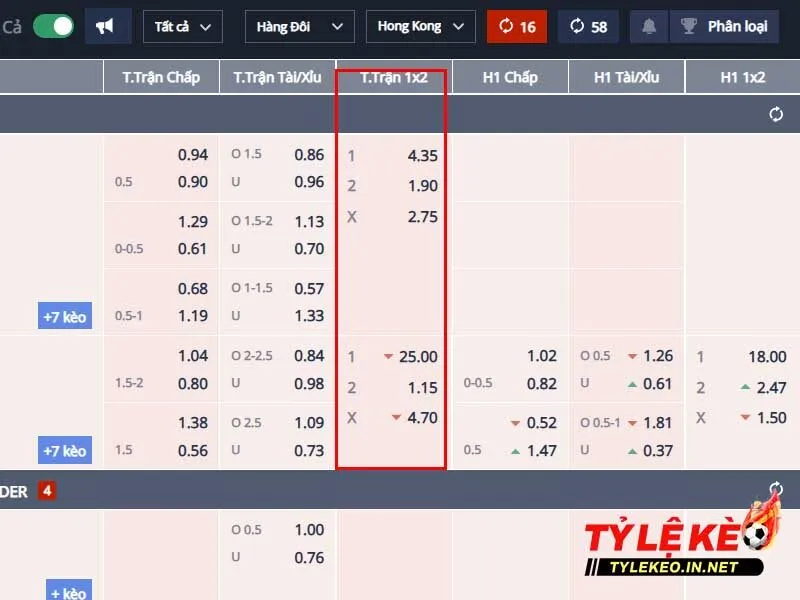Click the H1 Tài/Xỉu column header
Screen dimensions: 800x600
tap(626, 77)
